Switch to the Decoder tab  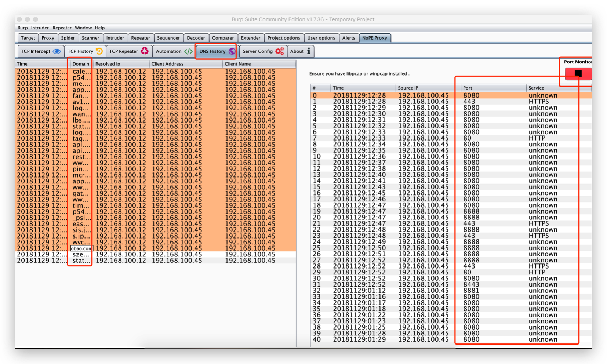(x=196, y=38)
